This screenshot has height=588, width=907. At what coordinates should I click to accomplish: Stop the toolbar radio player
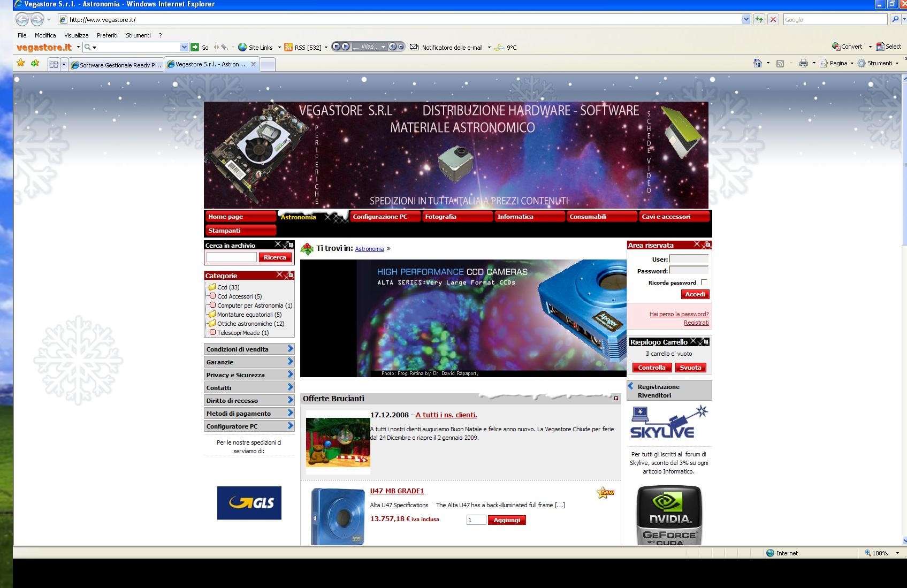coord(337,47)
